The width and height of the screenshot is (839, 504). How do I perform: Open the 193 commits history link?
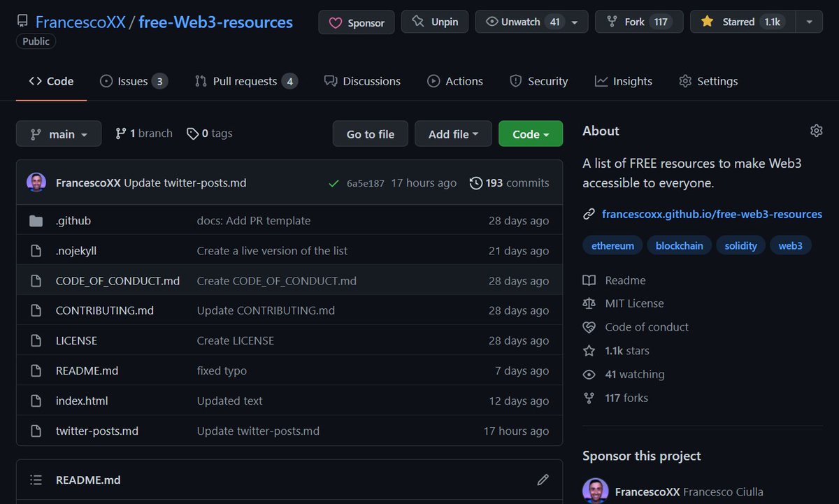510,183
